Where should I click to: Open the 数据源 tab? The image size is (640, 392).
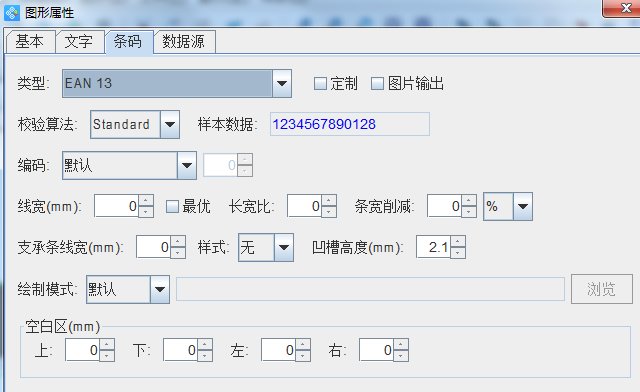tap(184, 42)
